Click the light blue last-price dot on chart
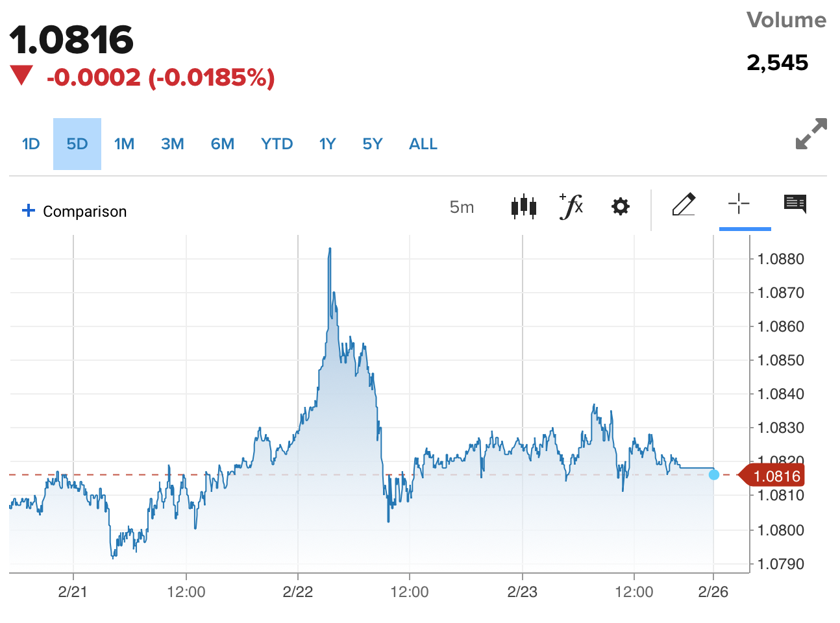This screenshot has width=840, height=623. (x=714, y=475)
